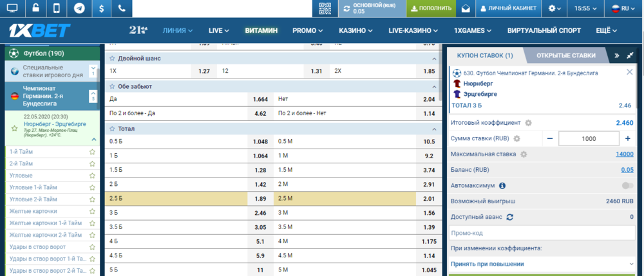Click the Автомаксимум info icon
The width and height of the screenshot is (644, 276).
tap(502, 186)
